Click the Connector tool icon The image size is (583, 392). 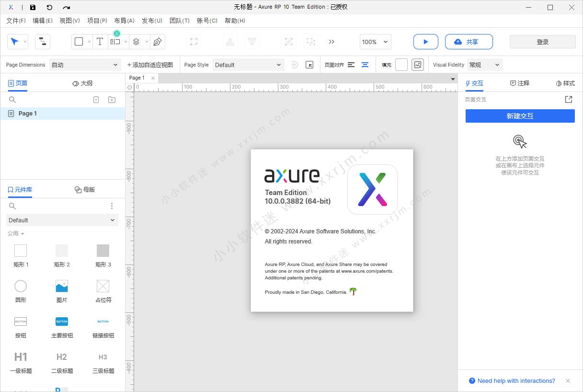(43, 42)
